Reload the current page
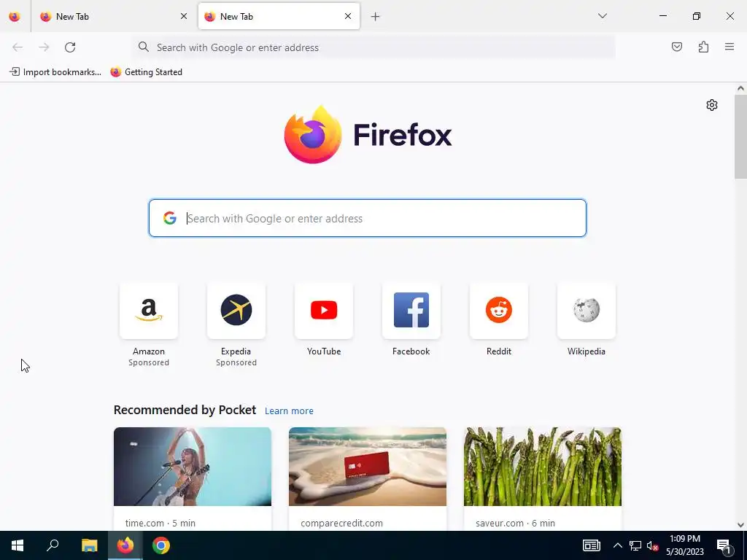The image size is (747, 560). coord(70,47)
